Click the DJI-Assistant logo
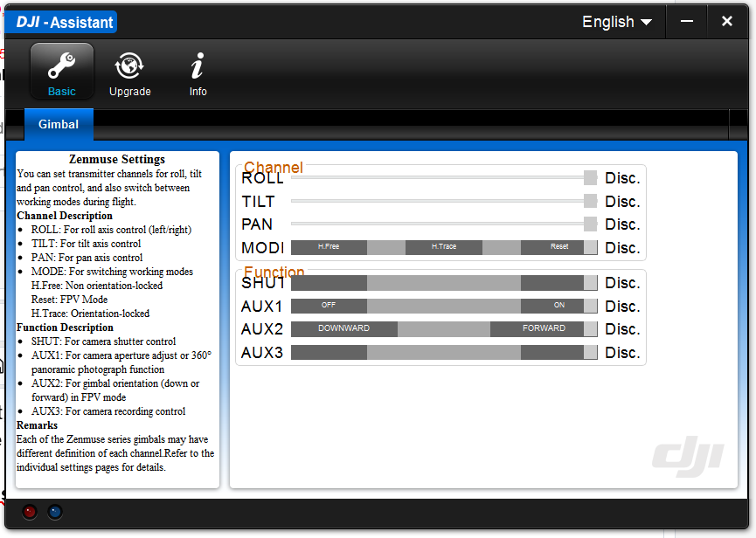 point(61,22)
